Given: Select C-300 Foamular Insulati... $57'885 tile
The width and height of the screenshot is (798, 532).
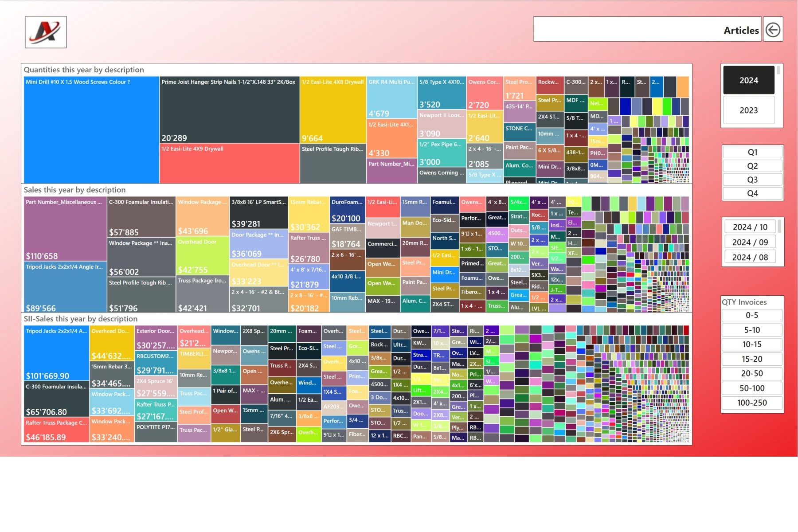Looking at the screenshot, I should click(x=141, y=217).
